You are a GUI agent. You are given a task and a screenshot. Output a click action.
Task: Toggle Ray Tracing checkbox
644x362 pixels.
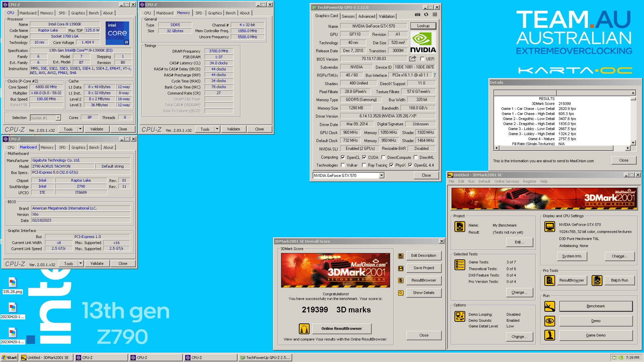pyautogui.click(x=364, y=165)
